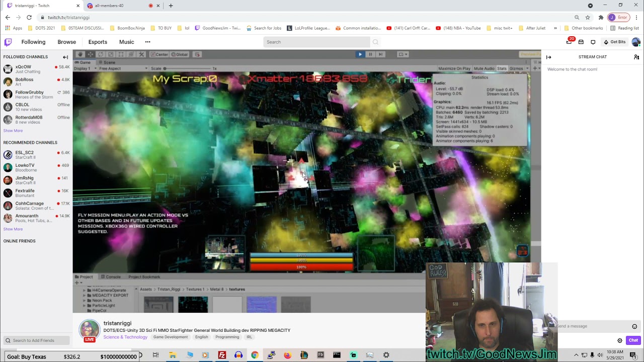The width and height of the screenshot is (644, 362).
Task: Select the Project tab
Action: click(84, 277)
